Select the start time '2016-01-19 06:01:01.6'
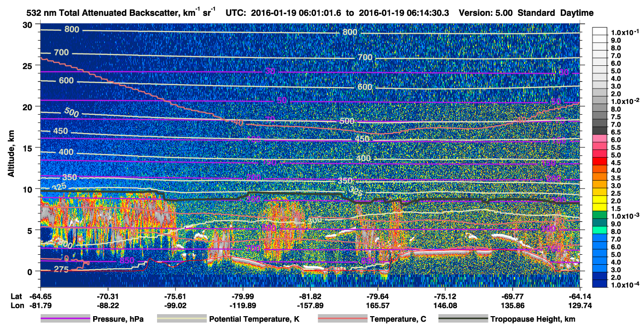The width and height of the screenshot is (644, 330). coord(297,12)
